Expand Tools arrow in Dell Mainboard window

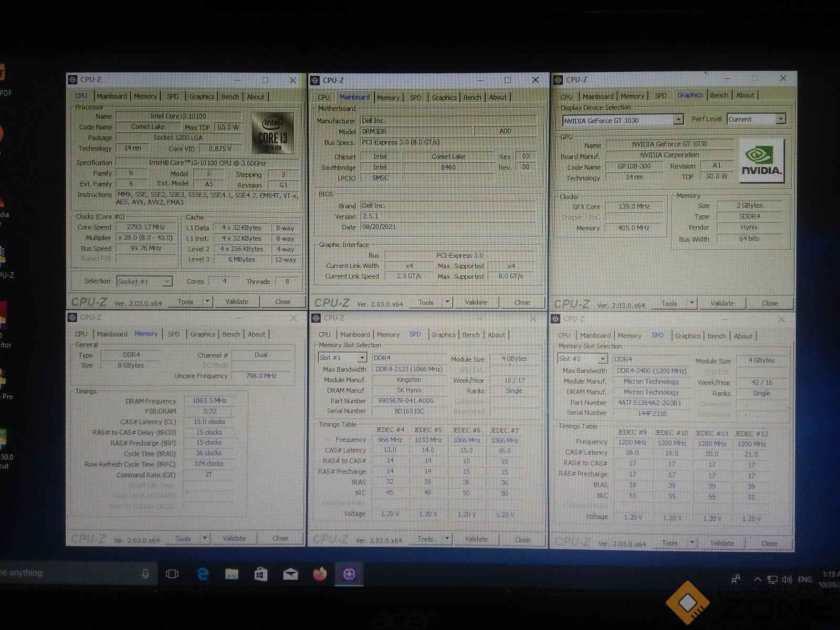coord(447,302)
